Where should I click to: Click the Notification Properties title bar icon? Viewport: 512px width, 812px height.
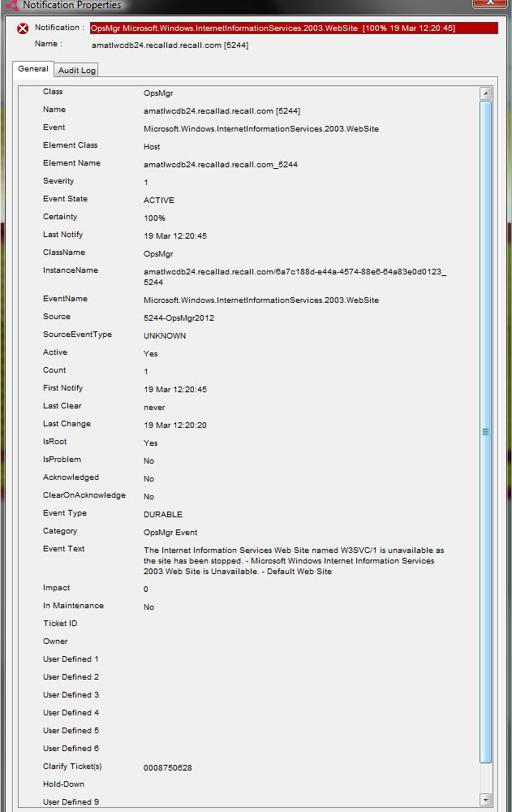pyautogui.click(x=11, y=5)
